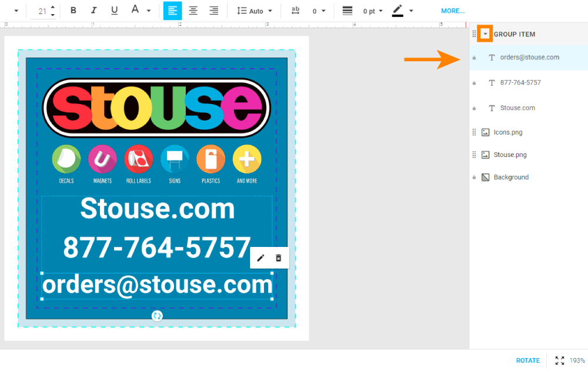Click drag handle of Icons.png layer
This screenshot has width=588, height=371.
coord(474,132)
